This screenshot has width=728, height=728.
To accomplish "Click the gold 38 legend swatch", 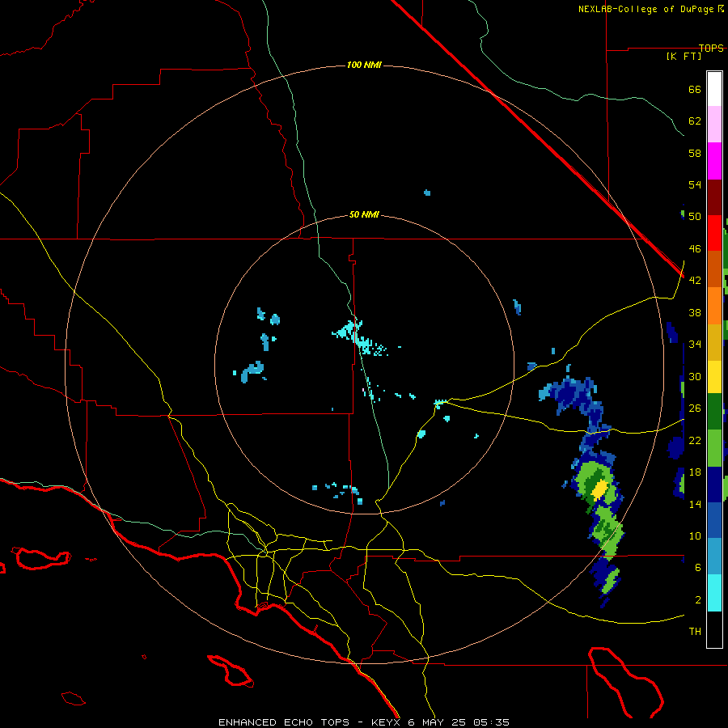I will click(714, 342).
